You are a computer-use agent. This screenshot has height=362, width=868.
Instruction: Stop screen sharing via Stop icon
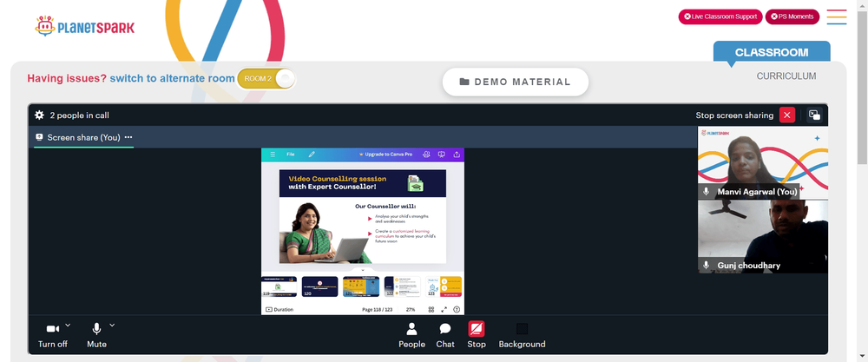coord(476,335)
